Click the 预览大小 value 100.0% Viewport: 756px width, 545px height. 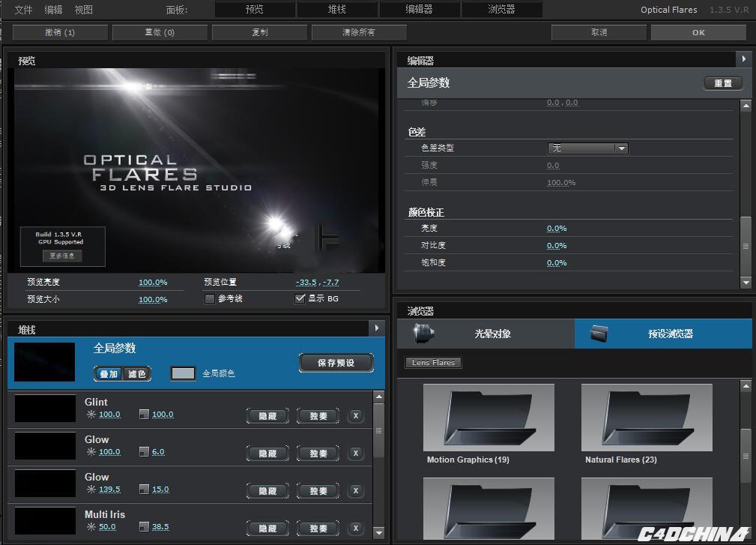pos(153,300)
